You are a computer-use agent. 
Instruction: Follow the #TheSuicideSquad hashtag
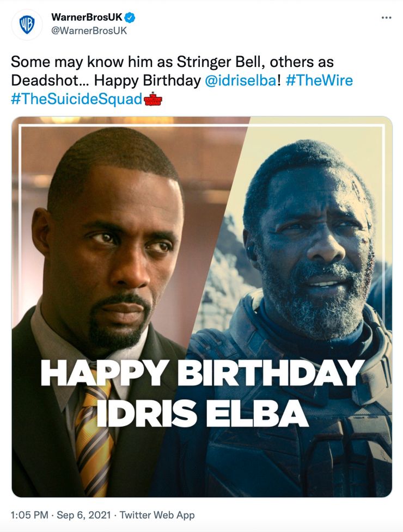tap(77, 100)
